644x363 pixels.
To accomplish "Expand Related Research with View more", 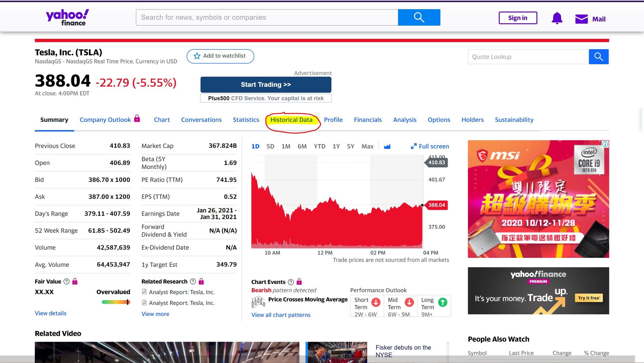I will pyautogui.click(x=155, y=314).
